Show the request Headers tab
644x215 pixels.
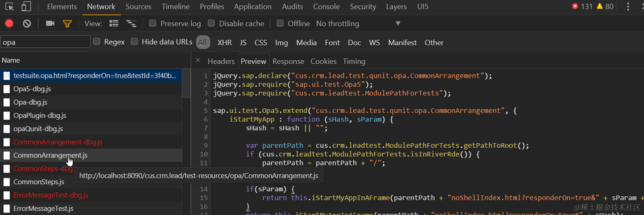221,61
